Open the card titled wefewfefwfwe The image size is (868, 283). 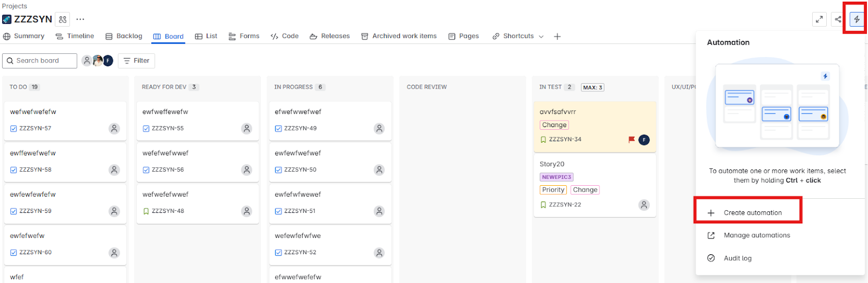[x=330, y=244]
